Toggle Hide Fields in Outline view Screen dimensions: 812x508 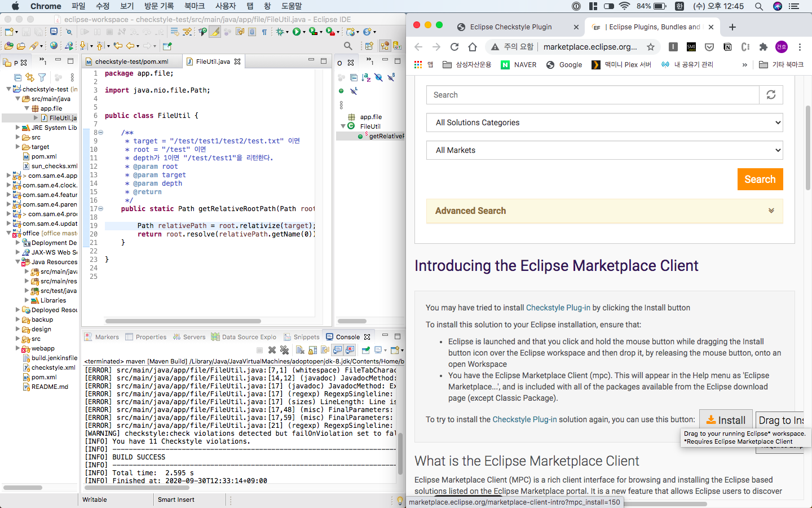point(378,77)
